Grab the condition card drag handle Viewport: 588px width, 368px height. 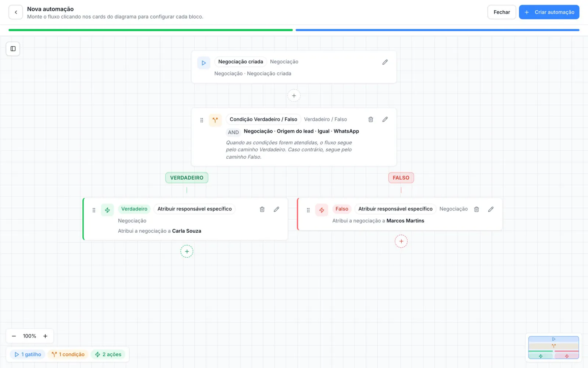click(x=201, y=120)
